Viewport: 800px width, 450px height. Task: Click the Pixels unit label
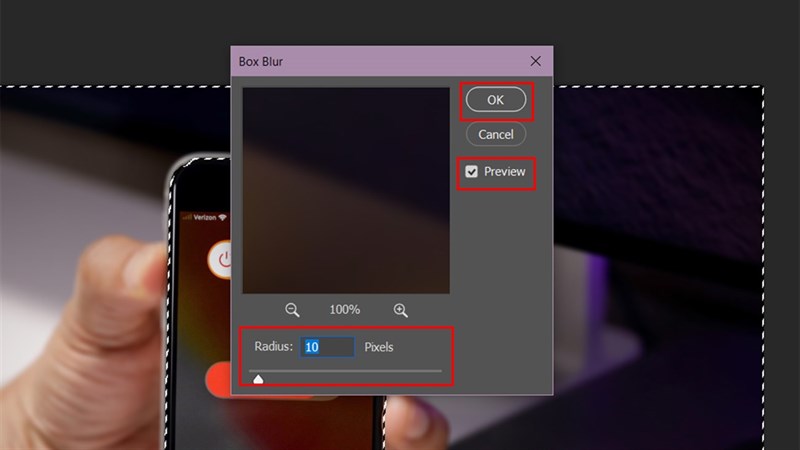pos(379,347)
